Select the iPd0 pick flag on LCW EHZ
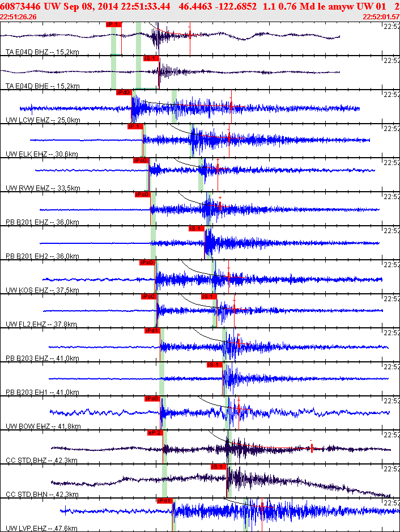The height and width of the screenshot is (532, 400). pos(124,92)
